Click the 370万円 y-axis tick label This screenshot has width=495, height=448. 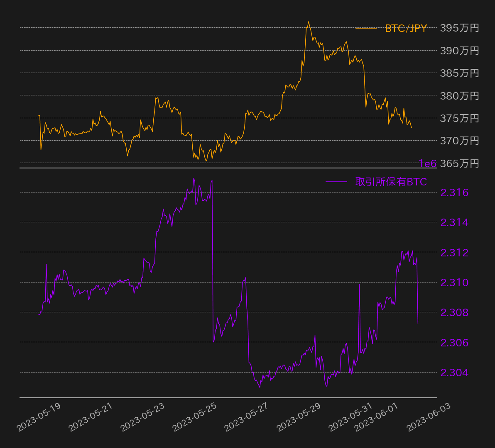459,141
